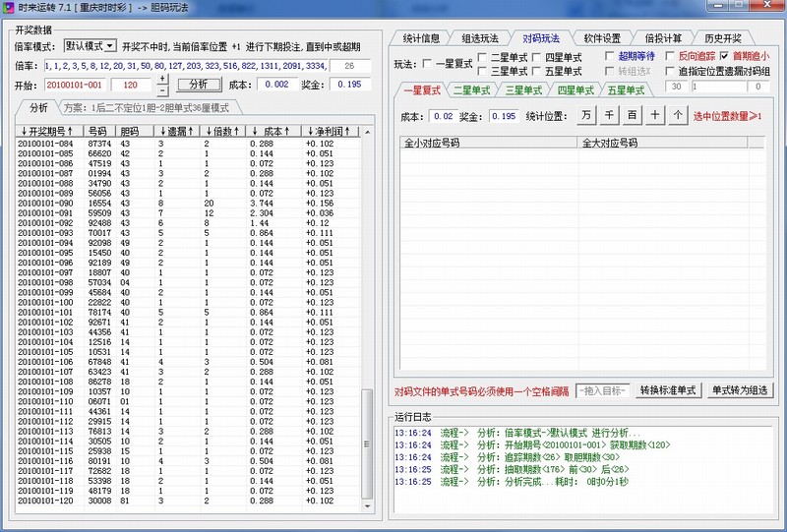Select the 百 position button
787x532 pixels.
pyautogui.click(x=632, y=116)
